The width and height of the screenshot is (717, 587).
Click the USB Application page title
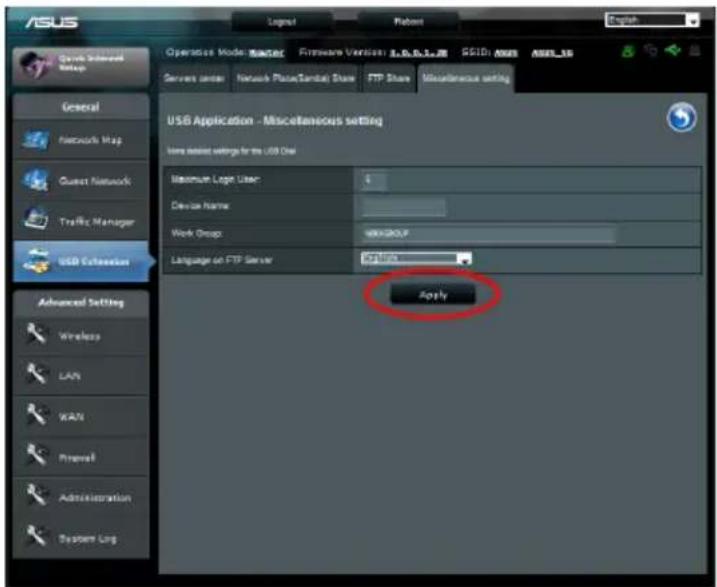275,121
